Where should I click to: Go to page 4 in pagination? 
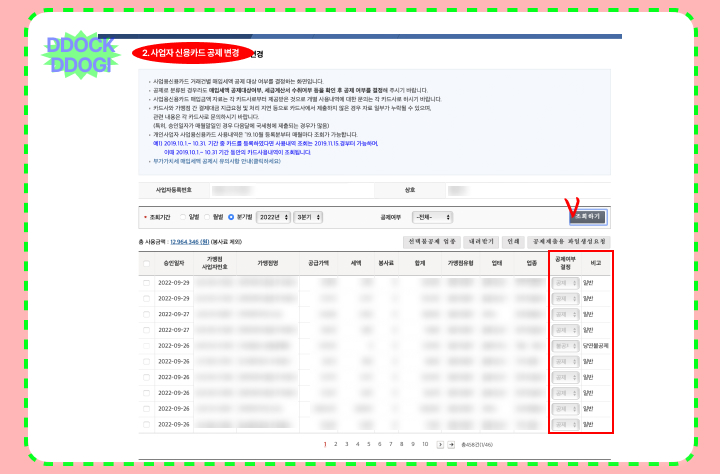(x=358, y=444)
